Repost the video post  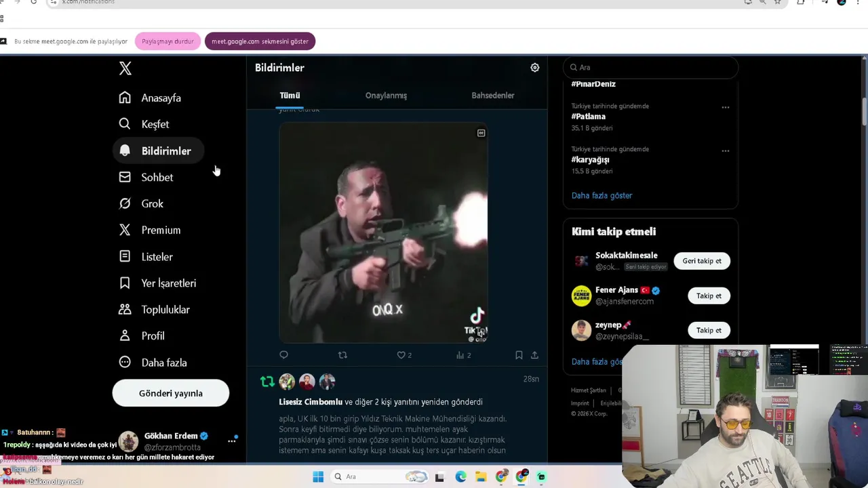pyautogui.click(x=342, y=354)
